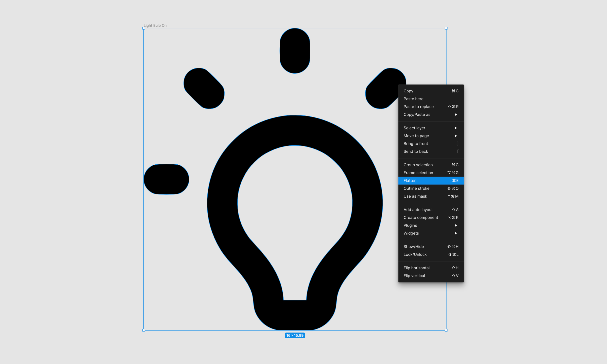This screenshot has width=607, height=364.
Task: Choose Flip vertical
Action: coord(431,276)
